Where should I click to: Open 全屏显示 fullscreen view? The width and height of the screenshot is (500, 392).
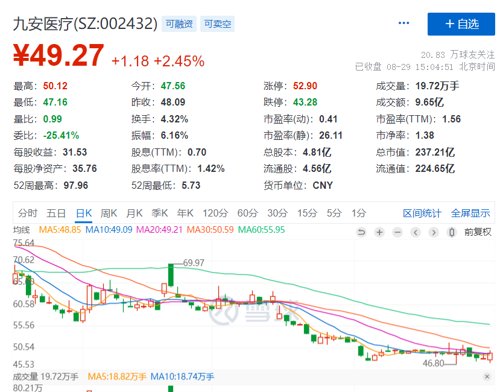coord(470,213)
